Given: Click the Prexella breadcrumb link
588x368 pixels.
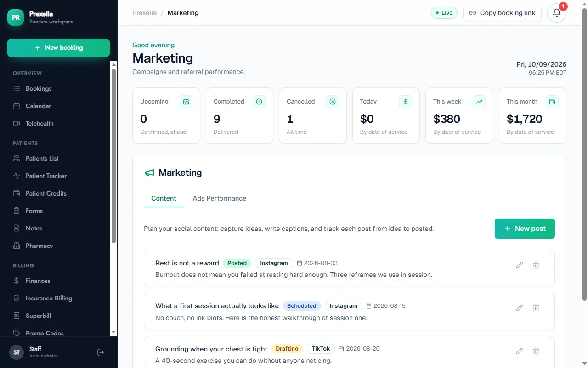Looking at the screenshot, I should pyautogui.click(x=144, y=13).
